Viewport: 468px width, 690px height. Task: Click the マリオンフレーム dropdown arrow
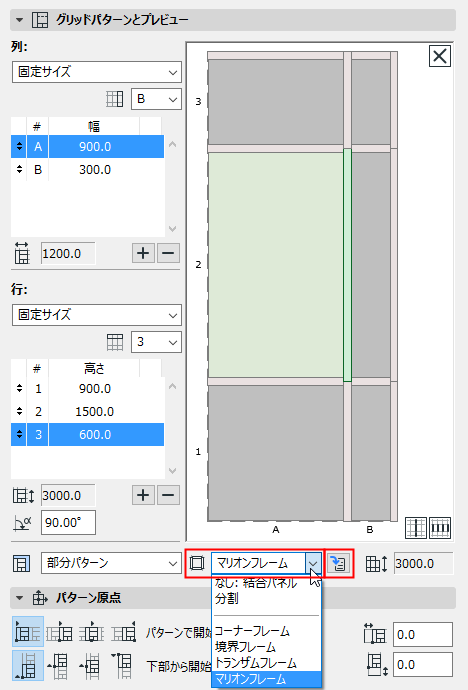(x=313, y=563)
